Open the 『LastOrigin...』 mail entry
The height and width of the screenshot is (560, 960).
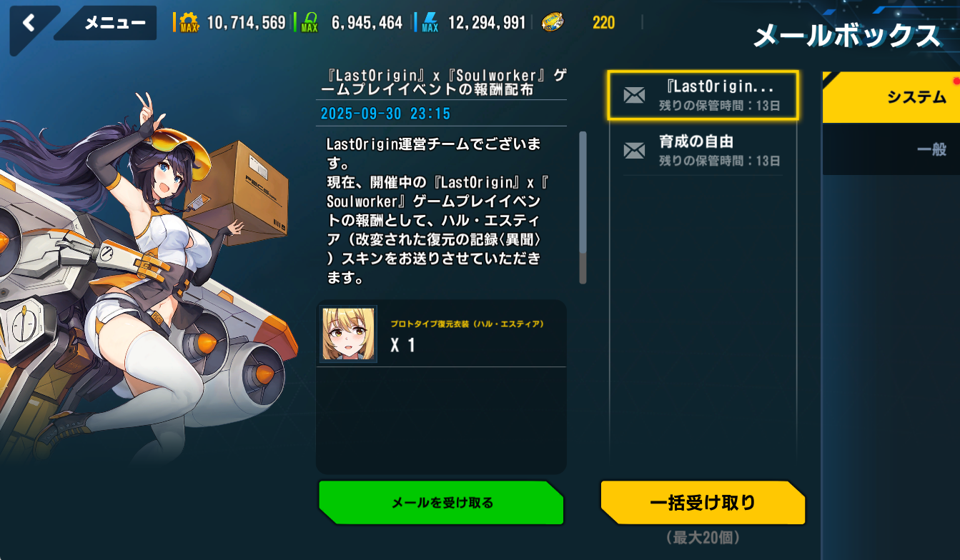click(703, 96)
